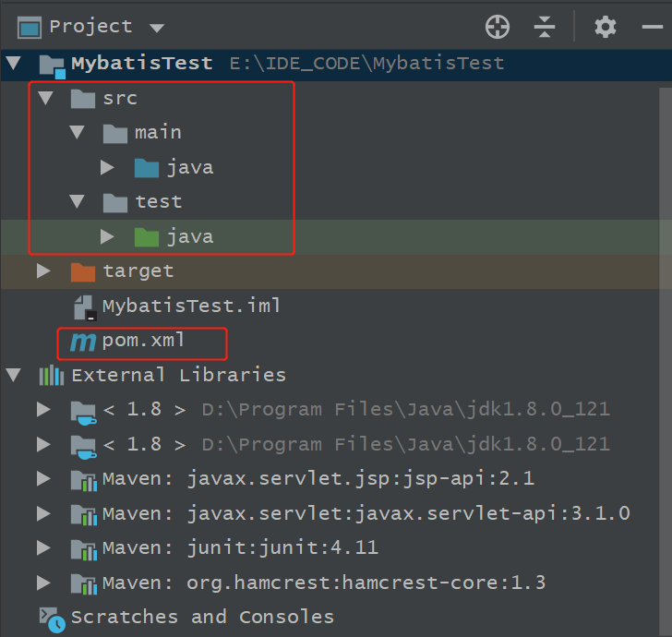Viewport: 672px width, 637px height.
Task: Select the External Libraries label
Action: pos(179,375)
